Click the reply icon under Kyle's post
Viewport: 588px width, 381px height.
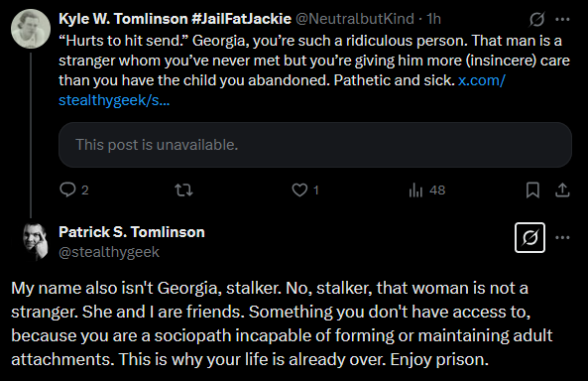67,190
